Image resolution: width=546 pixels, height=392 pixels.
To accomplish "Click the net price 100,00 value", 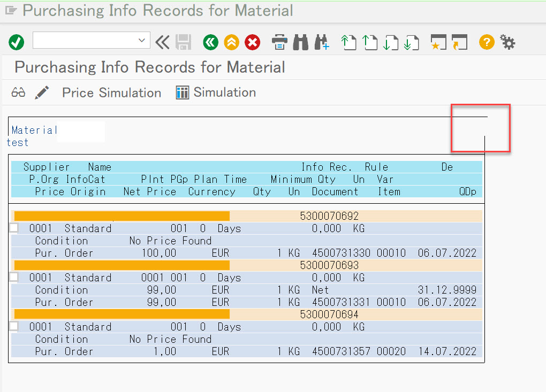I will (x=159, y=253).
